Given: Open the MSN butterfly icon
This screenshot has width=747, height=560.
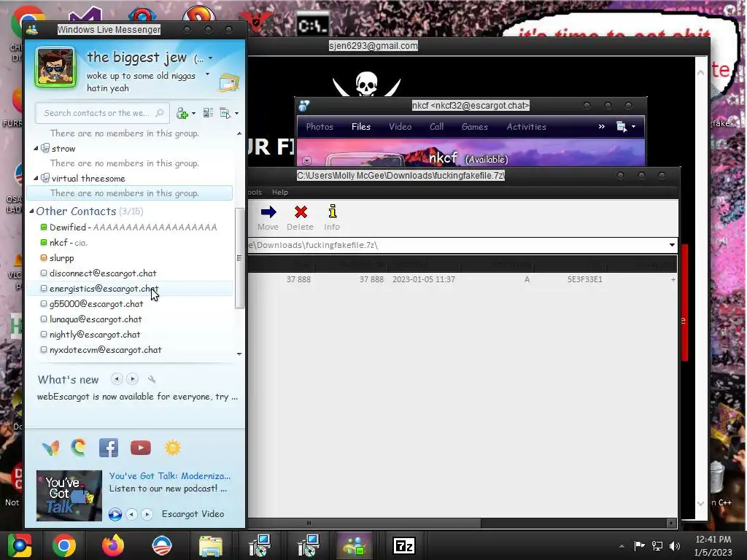Looking at the screenshot, I should tap(50, 448).
